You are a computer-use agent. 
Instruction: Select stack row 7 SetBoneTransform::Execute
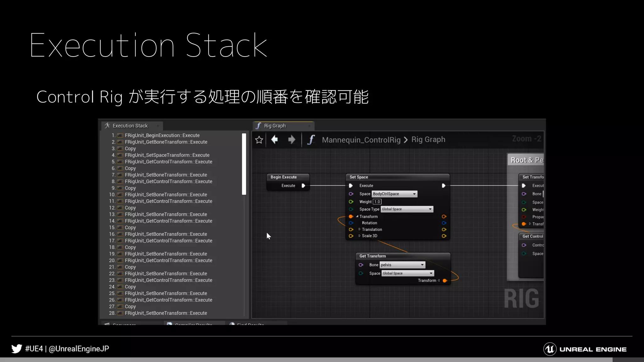(x=166, y=175)
